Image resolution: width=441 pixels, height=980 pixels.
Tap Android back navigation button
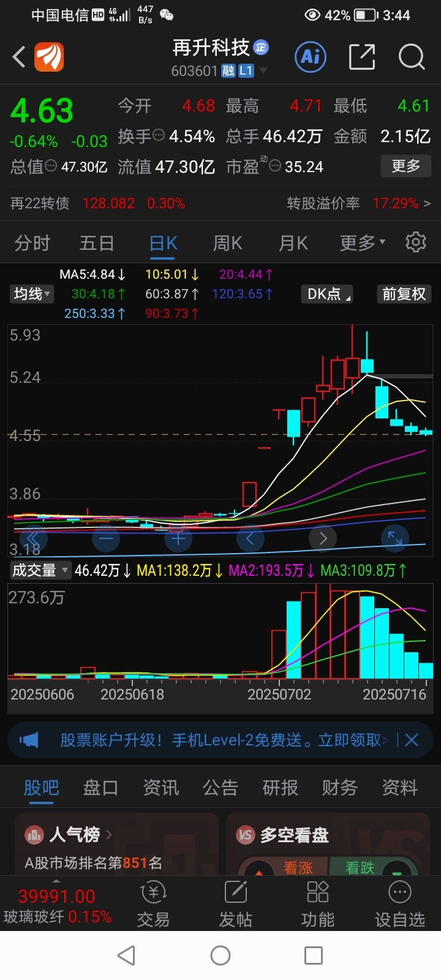click(x=126, y=956)
